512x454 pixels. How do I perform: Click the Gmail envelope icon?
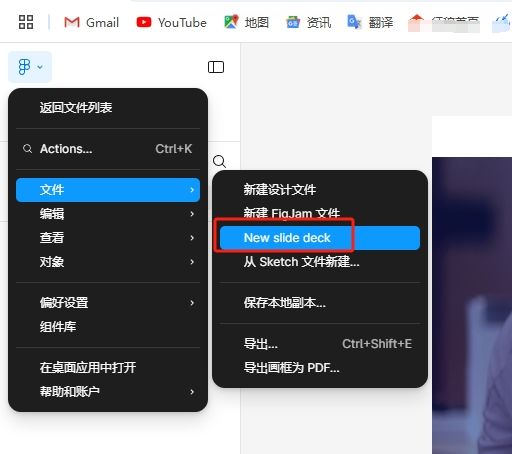pyautogui.click(x=72, y=22)
